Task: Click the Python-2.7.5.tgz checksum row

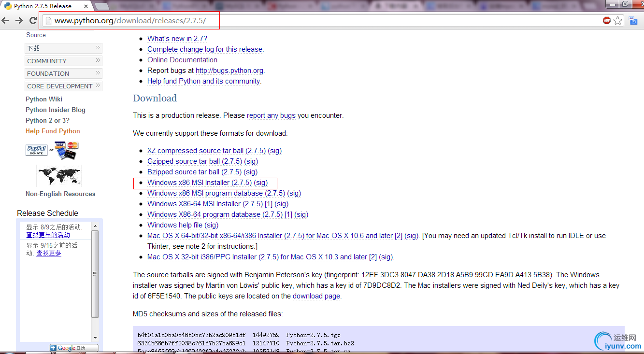Action: [239, 335]
